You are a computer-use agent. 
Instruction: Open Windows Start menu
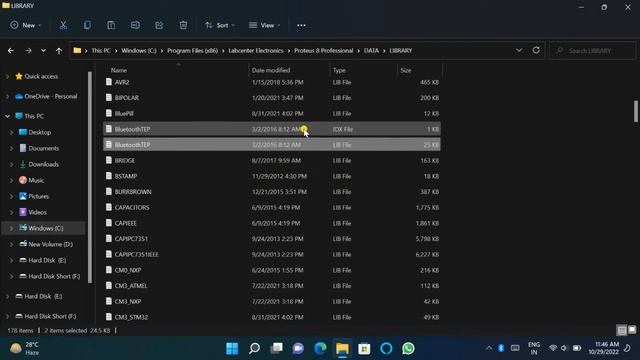[232, 348]
